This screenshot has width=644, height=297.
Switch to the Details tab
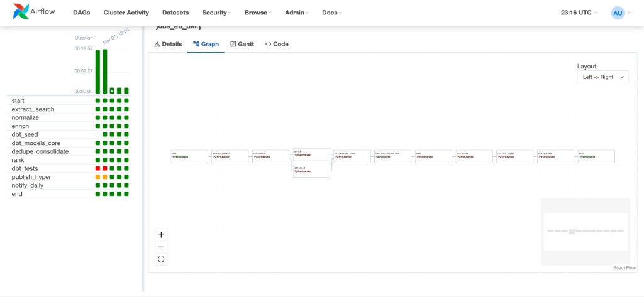click(x=168, y=45)
